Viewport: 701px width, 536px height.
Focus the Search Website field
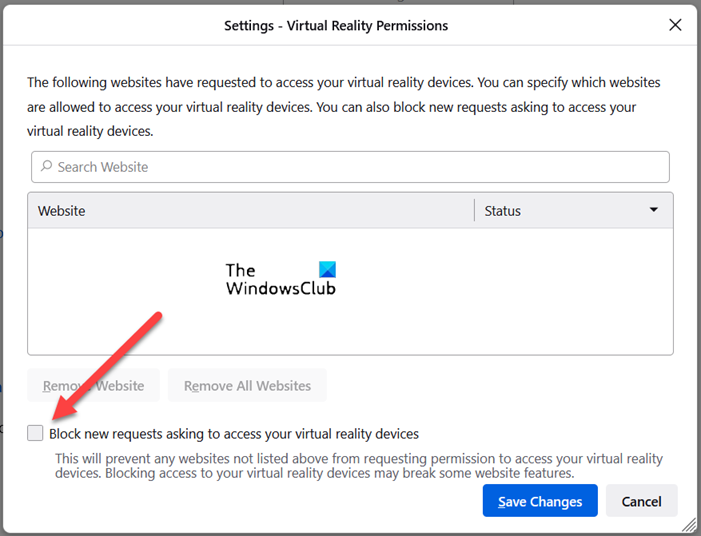coord(350,167)
